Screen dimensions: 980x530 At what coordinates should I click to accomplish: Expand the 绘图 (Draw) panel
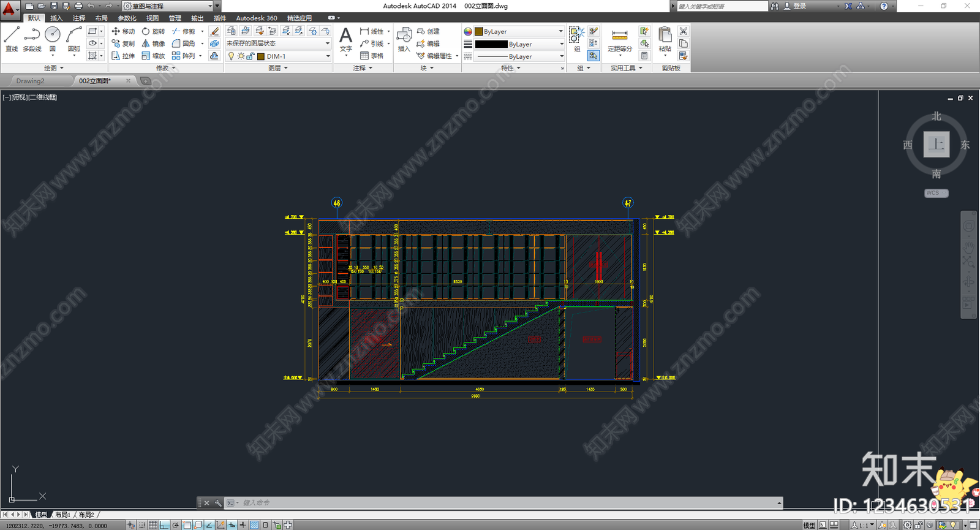(54, 68)
